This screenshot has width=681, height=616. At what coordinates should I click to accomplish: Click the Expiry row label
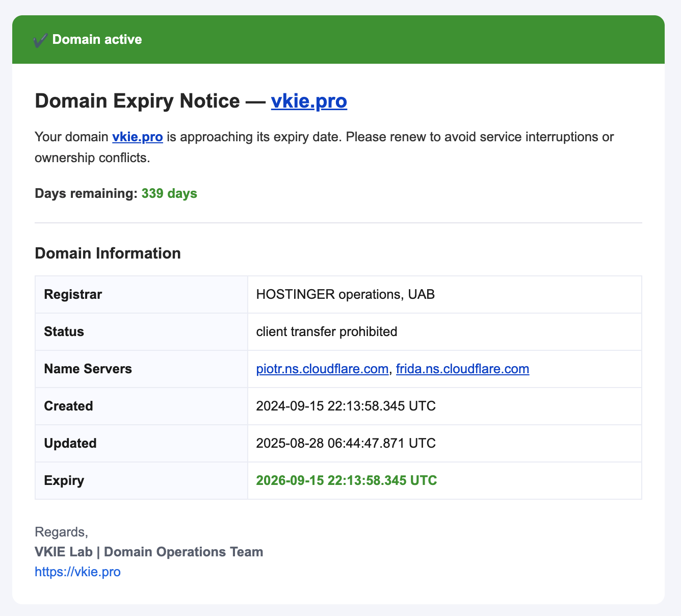(x=64, y=480)
